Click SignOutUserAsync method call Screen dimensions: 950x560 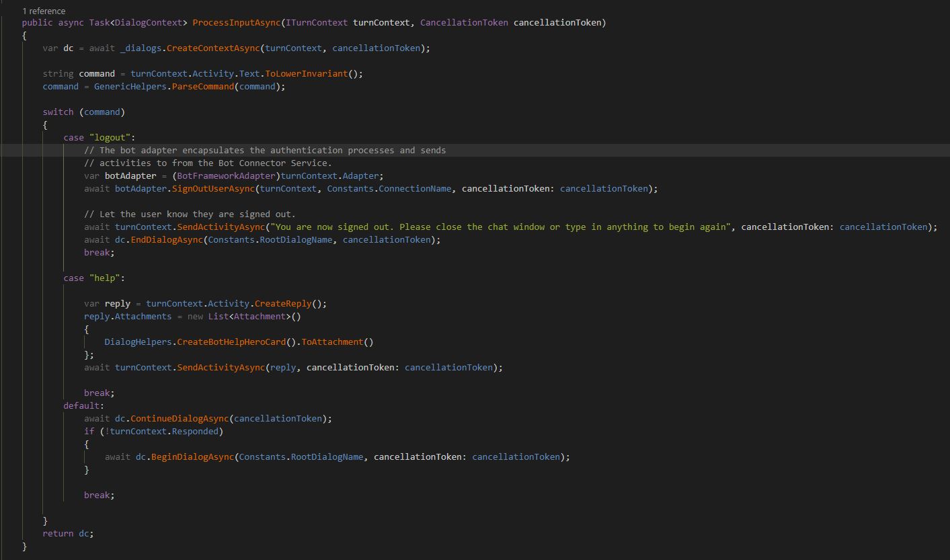pos(213,188)
